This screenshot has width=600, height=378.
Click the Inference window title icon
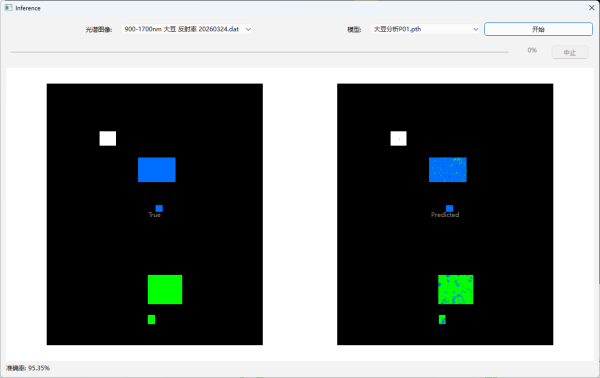[8, 8]
